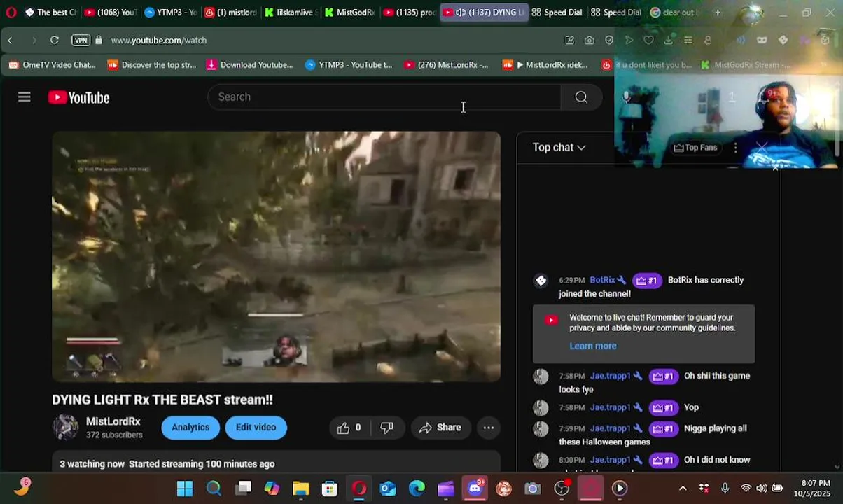Open Outlook from taskbar
Viewport: 843px width, 504px height.
(388, 489)
